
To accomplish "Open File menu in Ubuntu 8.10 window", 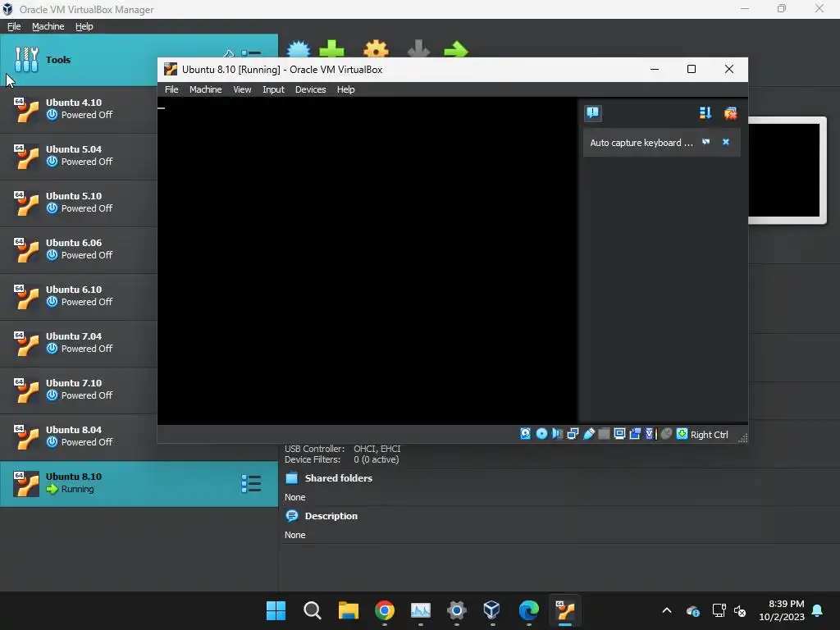I will coord(171,89).
